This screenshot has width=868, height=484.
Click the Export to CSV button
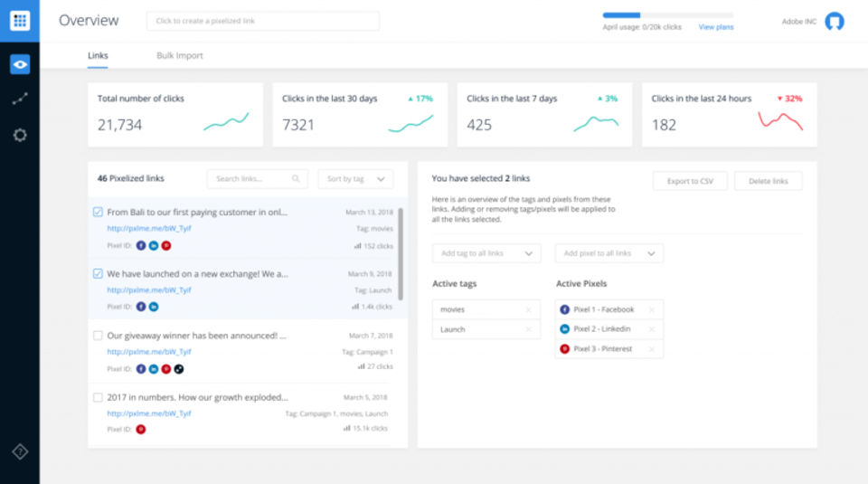click(x=690, y=181)
